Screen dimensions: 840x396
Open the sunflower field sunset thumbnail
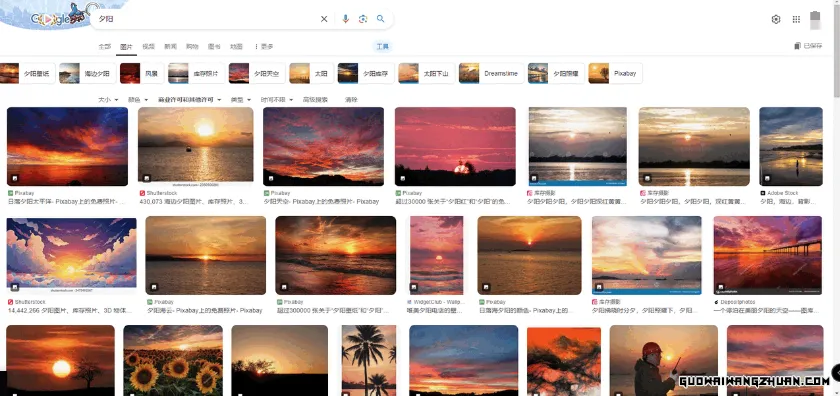pyautogui.click(x=173, y=360)
